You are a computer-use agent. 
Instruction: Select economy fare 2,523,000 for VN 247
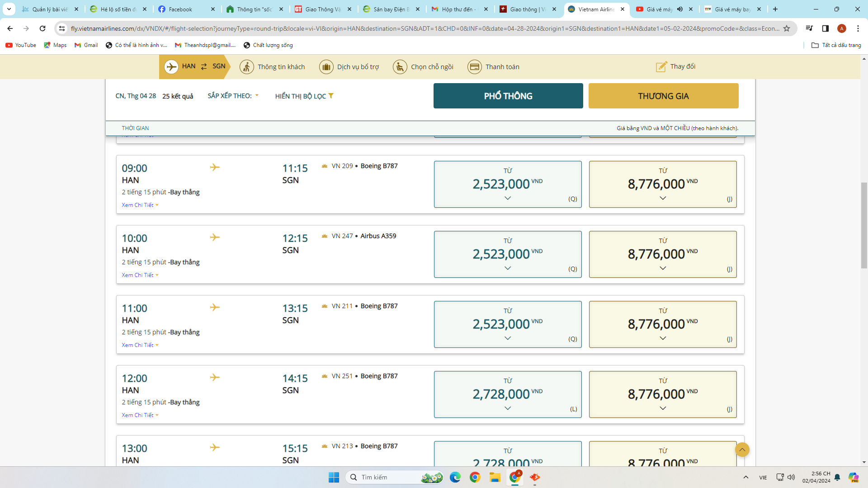tap(508, 254)
